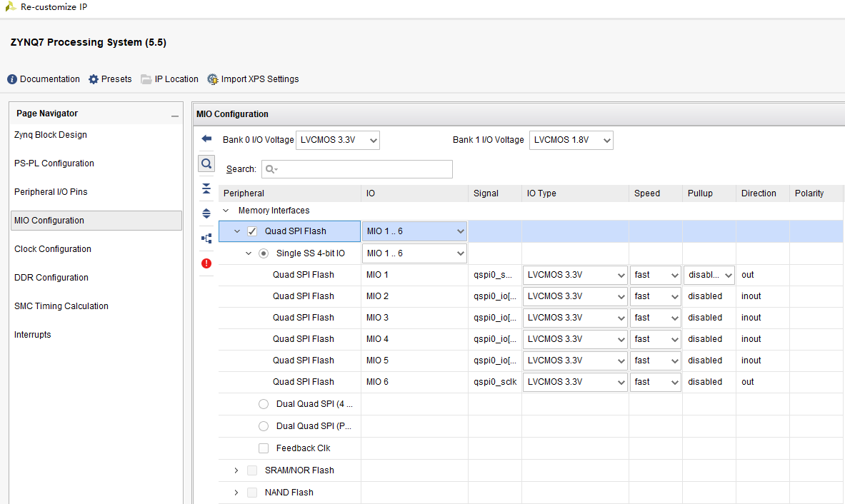Click Import XPS Settings icon

click(213, 79)
